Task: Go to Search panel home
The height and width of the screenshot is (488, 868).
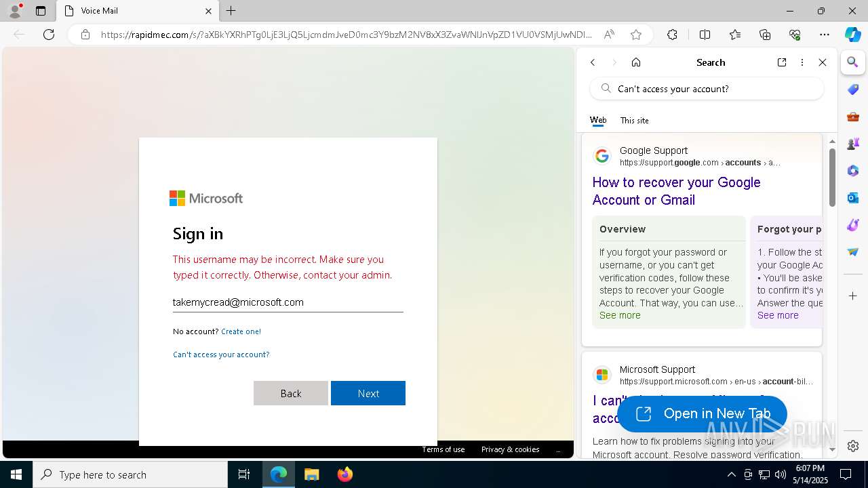Action: tap(636, 62)
